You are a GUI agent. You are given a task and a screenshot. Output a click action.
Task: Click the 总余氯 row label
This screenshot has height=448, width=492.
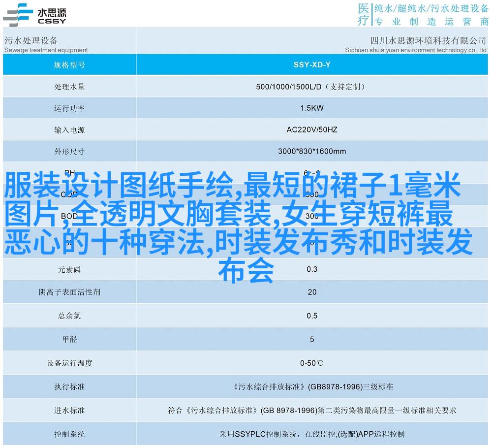[69, 316]
